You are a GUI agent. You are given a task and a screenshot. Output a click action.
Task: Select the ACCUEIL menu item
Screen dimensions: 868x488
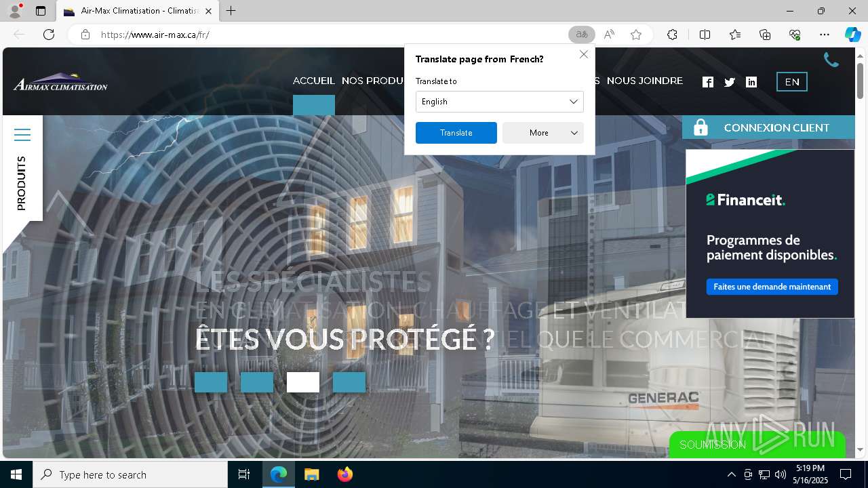(x=313, y=81)
